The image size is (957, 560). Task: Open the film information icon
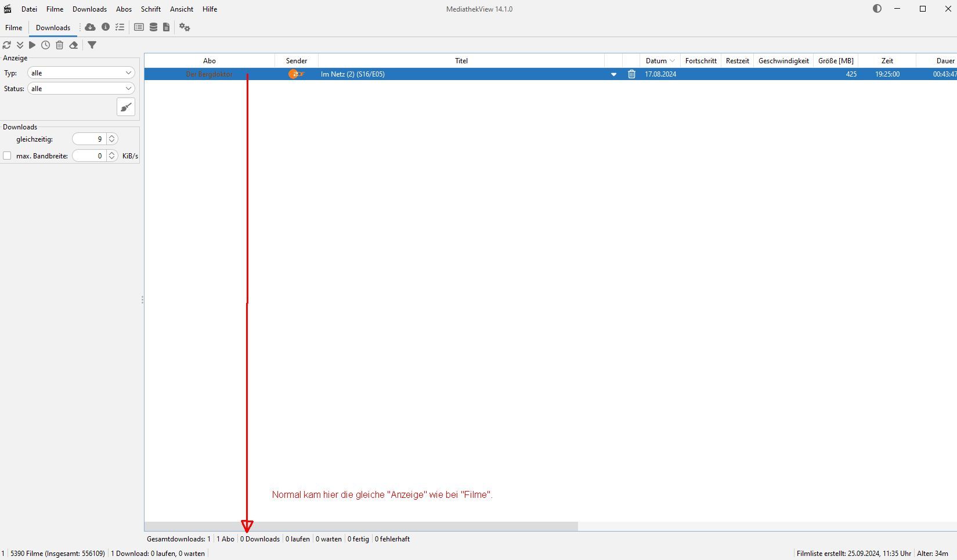[x=106, y=27]
